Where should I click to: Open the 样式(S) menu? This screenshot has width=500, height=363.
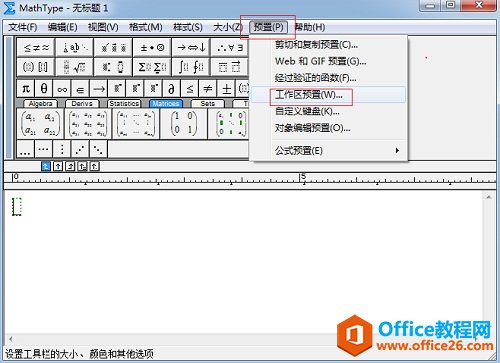pos(188,27)
